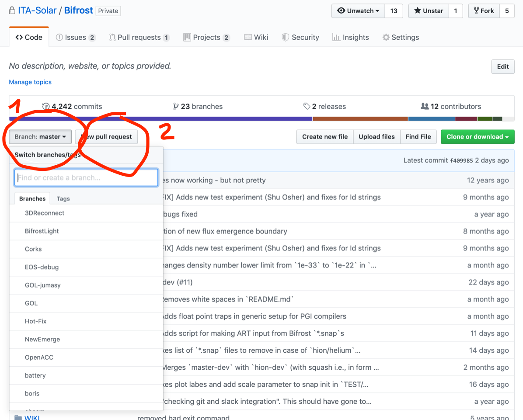This screenshot has width=523, height=420.
Task: View the 12 contributors link
Action: 451,106
